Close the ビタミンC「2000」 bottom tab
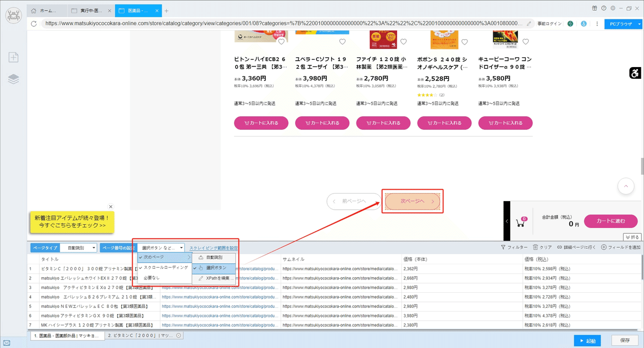The height and width of the screenshot is (348, 644). click(x=179, y=336)
